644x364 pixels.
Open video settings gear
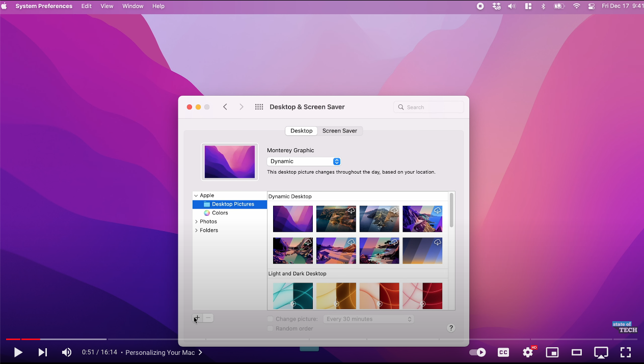coord(528,352)
